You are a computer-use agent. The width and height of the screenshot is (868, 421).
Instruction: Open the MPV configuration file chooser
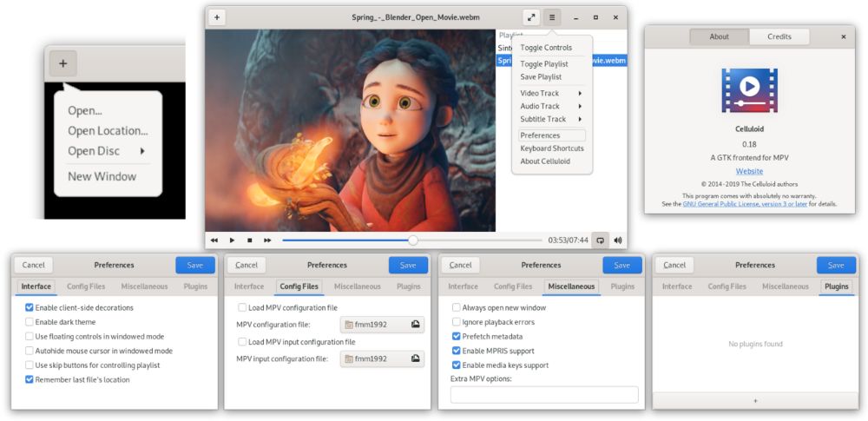coord(383,325)
